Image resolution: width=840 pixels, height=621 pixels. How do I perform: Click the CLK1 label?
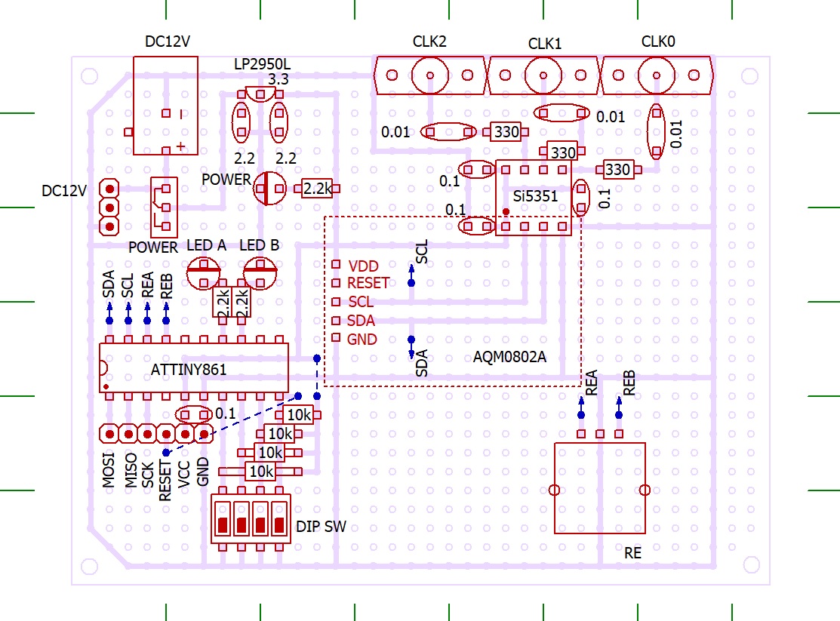(544, 44)
